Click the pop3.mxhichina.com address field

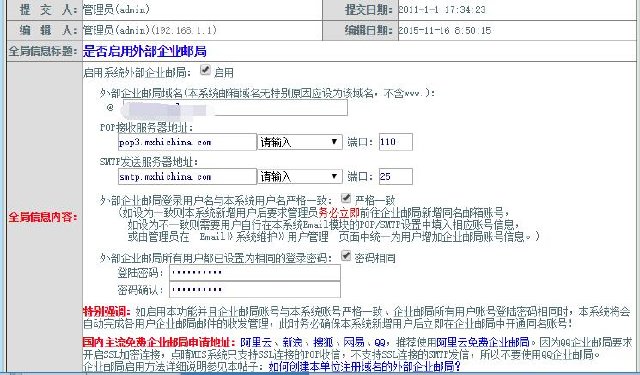(187, 142)
